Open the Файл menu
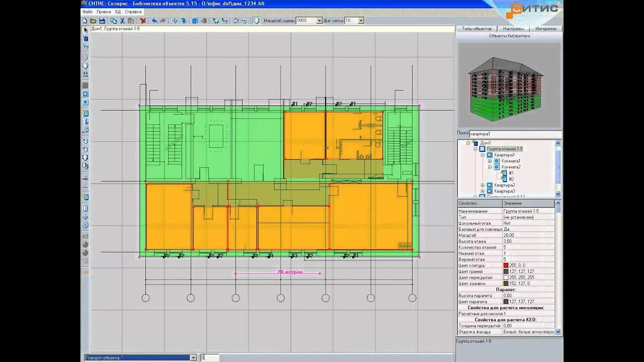The width and height of the screenshot is (644, 362). tap(87, 11)
